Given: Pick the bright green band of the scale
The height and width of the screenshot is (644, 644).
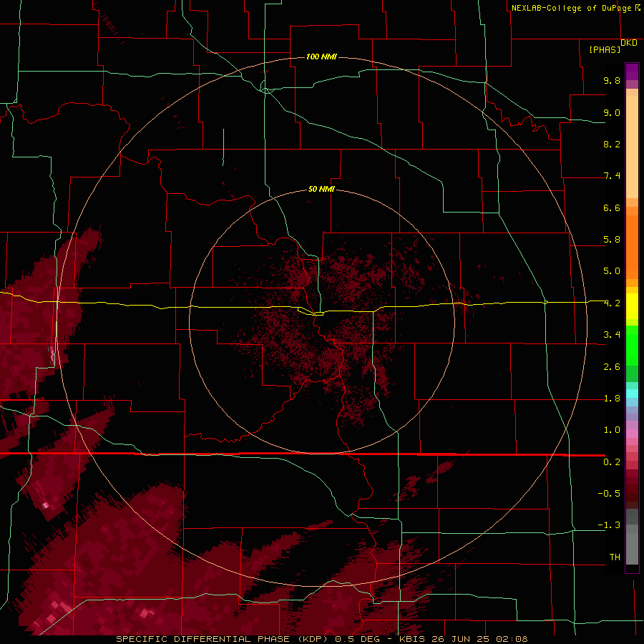Looking at the screenshot, I should point(632,345).
